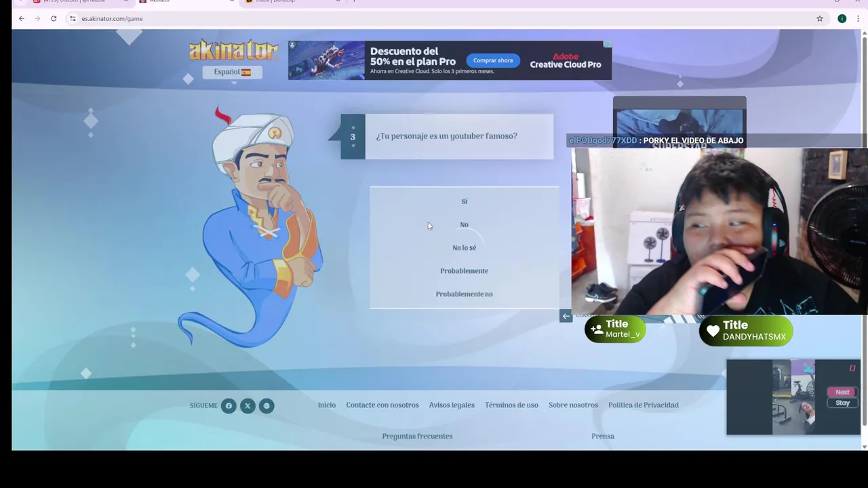Answer "Probablemente"
This screenshot has width=868, height=488.
pyautogui.click(x=464, y=270)
